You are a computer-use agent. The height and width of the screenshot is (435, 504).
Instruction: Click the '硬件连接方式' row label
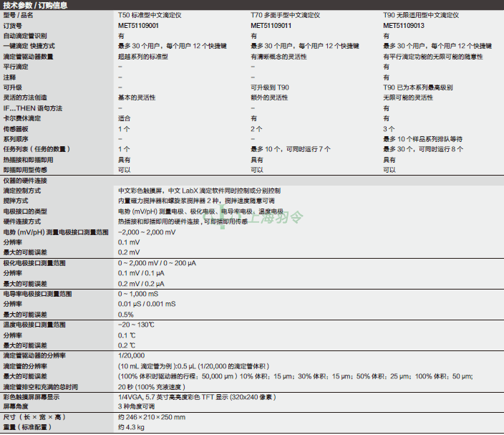pyautogui.click(x=22, y=221)
